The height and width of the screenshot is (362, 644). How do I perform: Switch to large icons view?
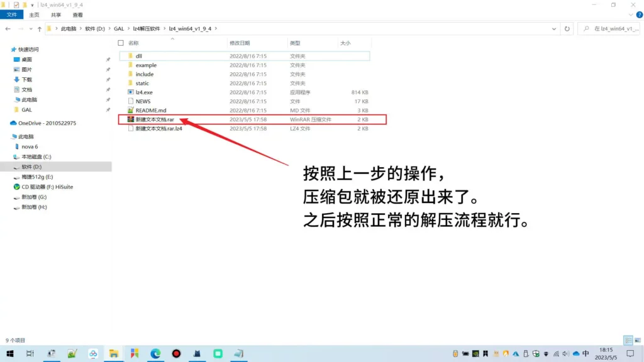pos(638,340)
